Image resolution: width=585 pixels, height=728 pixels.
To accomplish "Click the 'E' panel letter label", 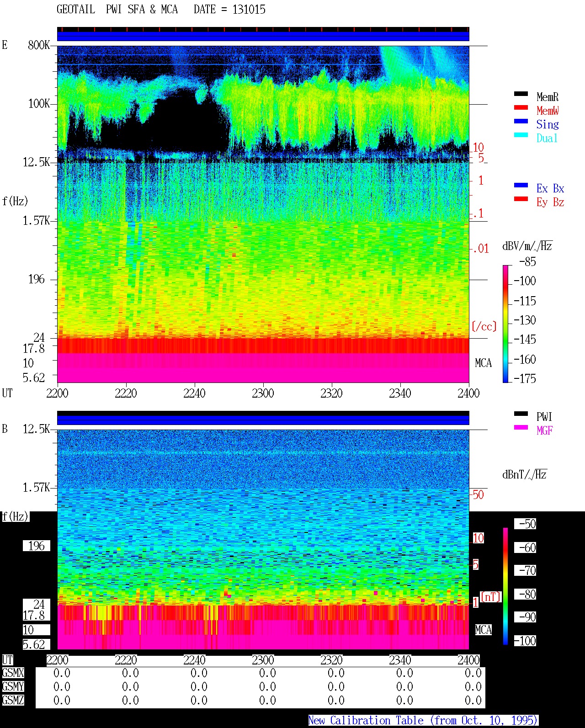I will [5, 45].
